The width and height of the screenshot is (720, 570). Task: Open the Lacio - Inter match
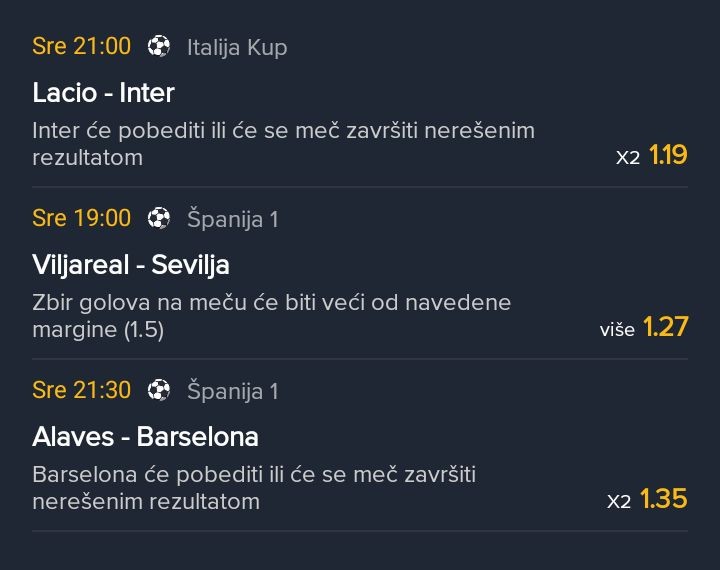point(103,93)
